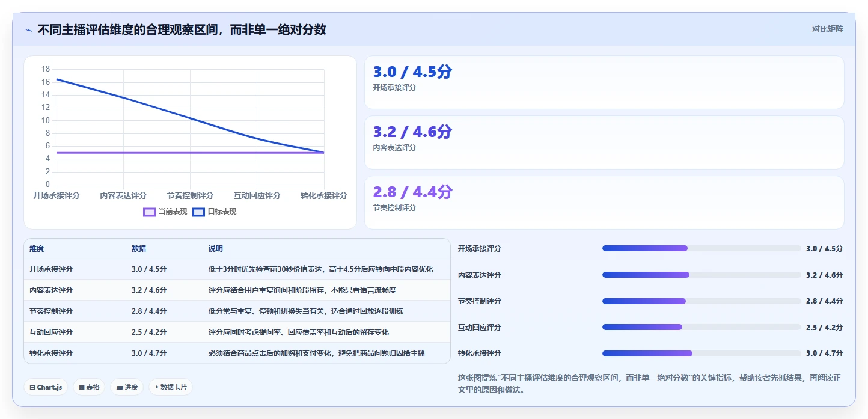Click 转化承接评分 cell in the table
Viewport: 868px width, 419px height.
(51, 353)
